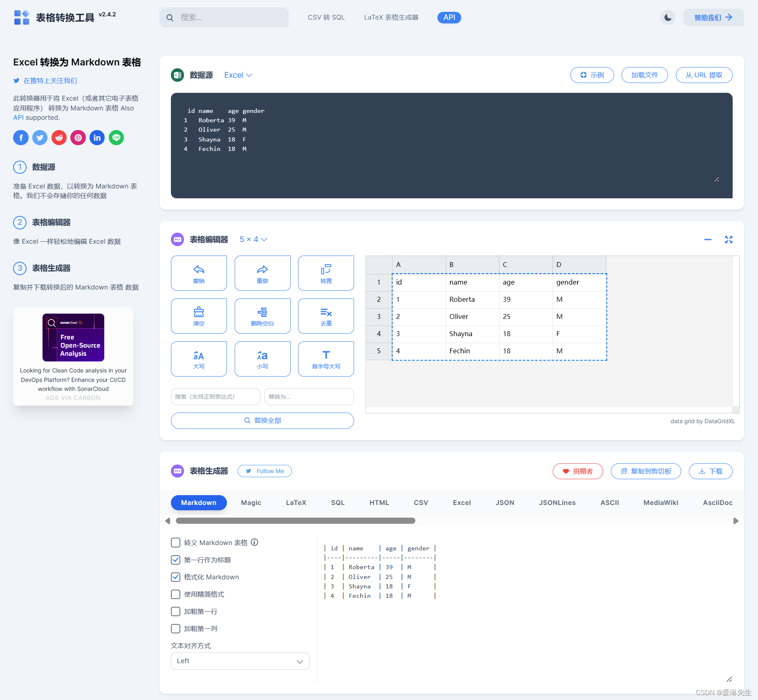758x700 pixels.
Task: Switch to the JSON tab
Action: pyautogui.click(x=505, y=503)
